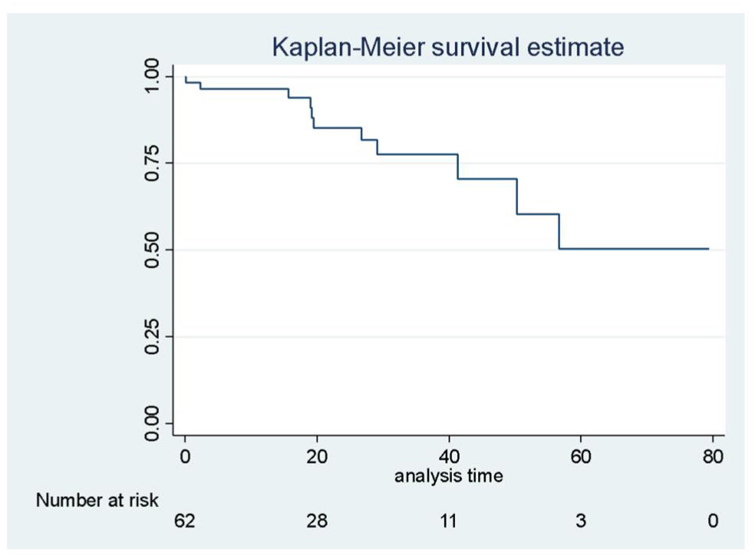Click the at-risk count 0 under 80
The height and width of the screenshot is (557, 756).
coord(713,521)
